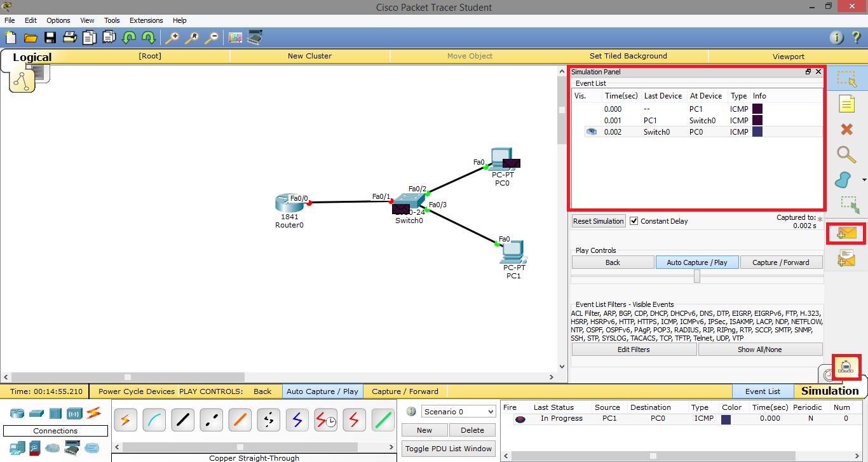
Task: Toggle eye visibility on 0.002 event
Action: pyautogui.click(x=592, y=132)
